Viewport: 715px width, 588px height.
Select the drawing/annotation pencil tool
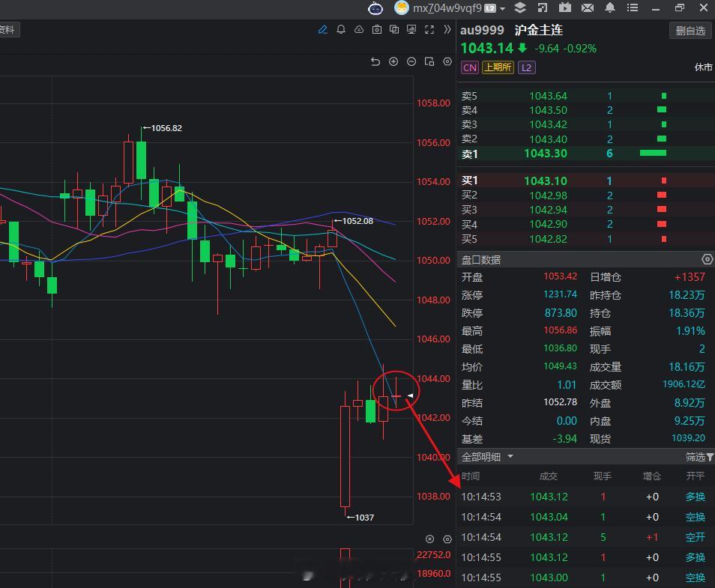(x=324, y=30)
